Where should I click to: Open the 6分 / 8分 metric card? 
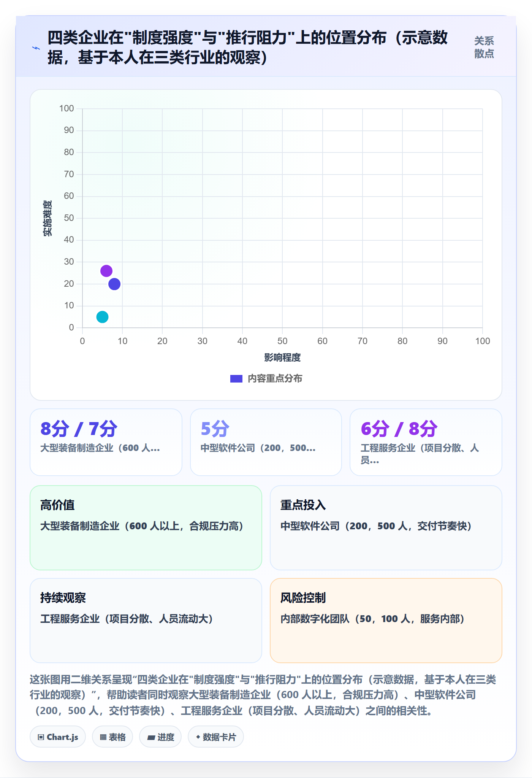(x=426, y=442)
